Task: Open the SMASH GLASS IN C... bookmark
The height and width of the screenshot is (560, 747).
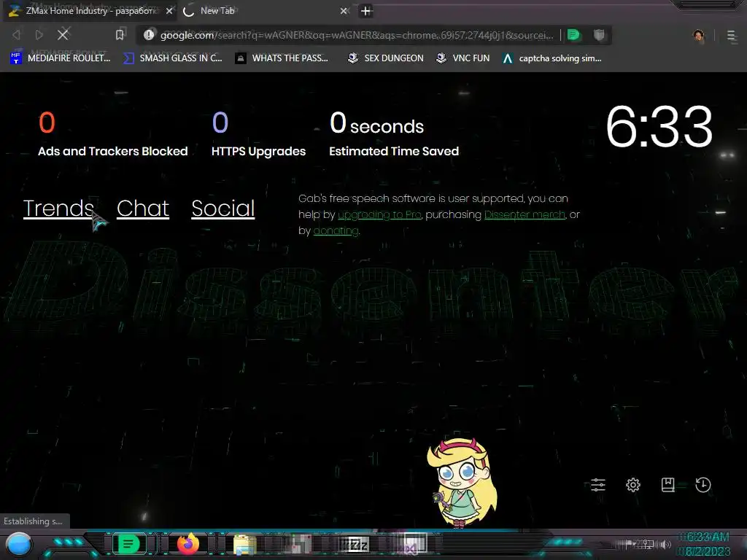Action: click(172, 58)
